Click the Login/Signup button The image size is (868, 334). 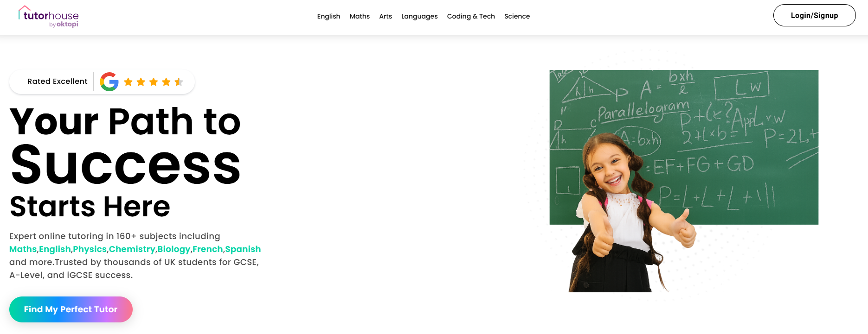pos(814,15)
